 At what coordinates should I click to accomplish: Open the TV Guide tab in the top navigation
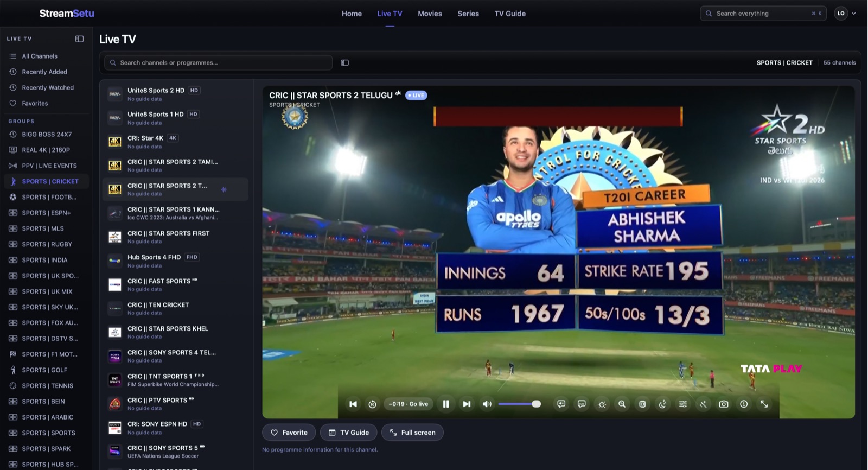pos(510,14)
